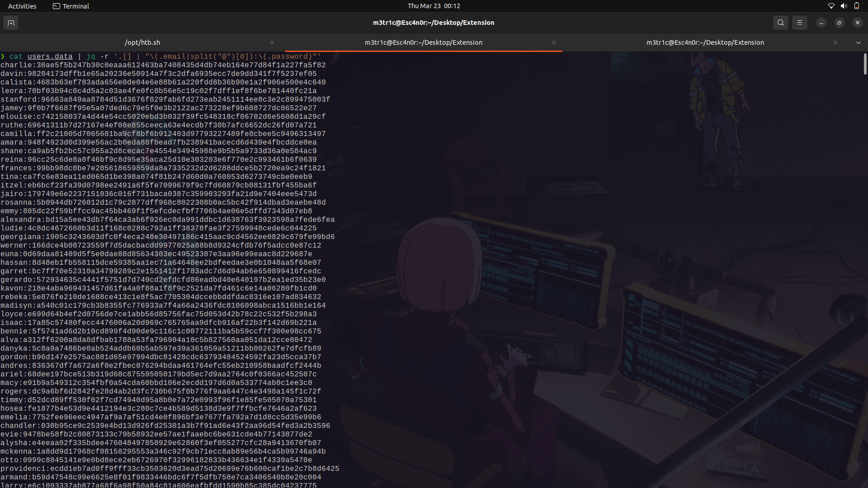
Task: Click the restore window icon
Action: point(839,23)
